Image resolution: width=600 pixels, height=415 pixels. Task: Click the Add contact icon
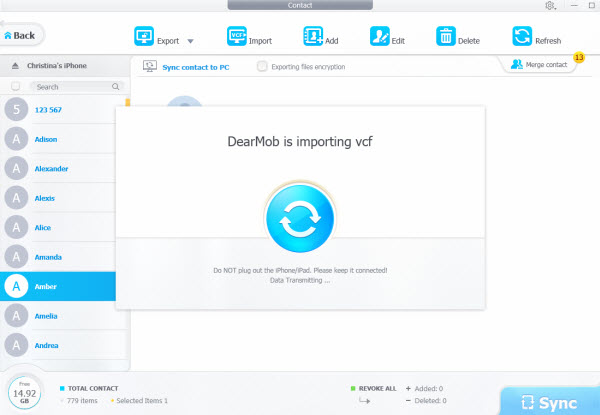[313, 36]
